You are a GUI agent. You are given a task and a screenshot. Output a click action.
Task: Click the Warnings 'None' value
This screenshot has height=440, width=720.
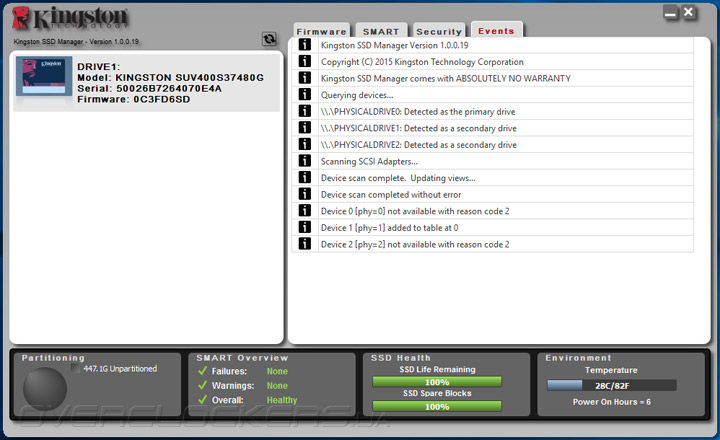point(277,386)
